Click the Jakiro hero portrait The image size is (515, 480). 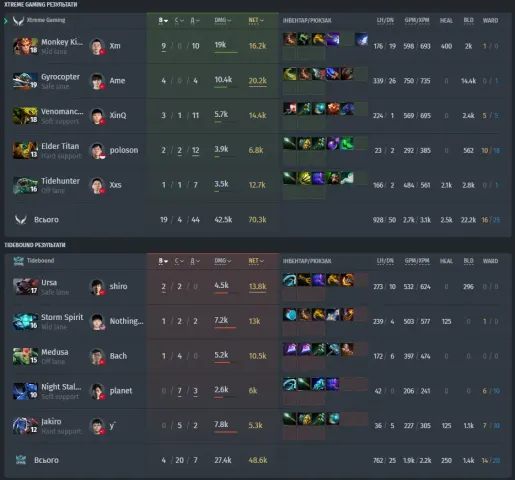(x=25, y=426)
